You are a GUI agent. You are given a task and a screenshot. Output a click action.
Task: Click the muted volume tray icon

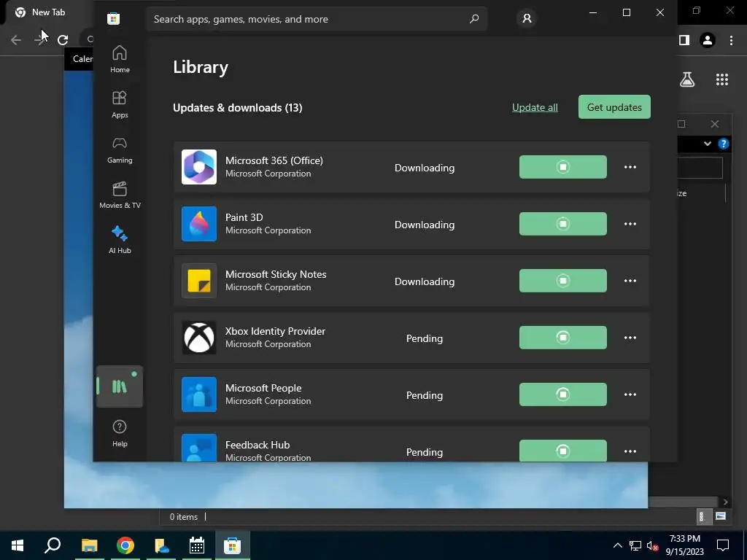click(652, 545)
